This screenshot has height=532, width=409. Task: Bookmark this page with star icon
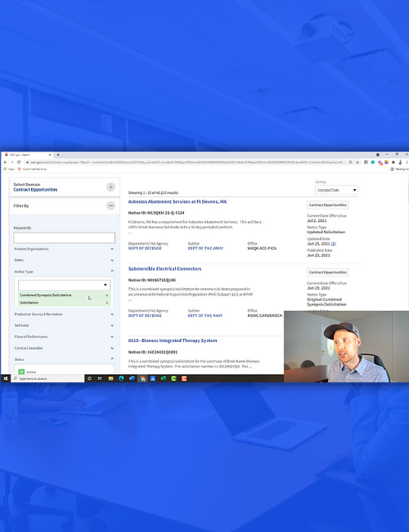point(357,162)
